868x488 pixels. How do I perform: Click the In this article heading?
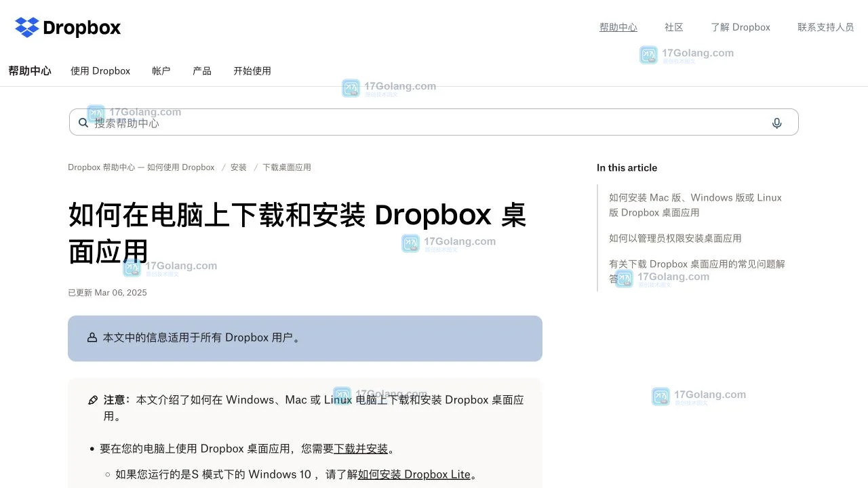tap(627, 167)
